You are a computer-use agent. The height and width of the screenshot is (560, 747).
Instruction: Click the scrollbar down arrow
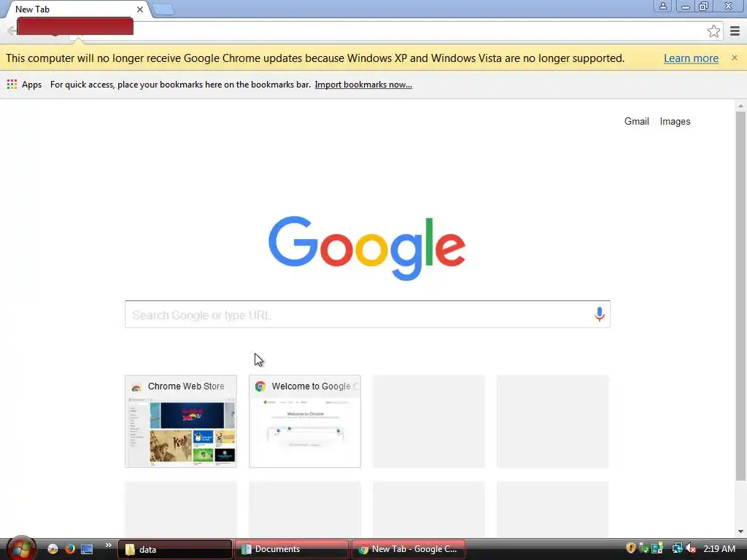click(x=740, y=531)
